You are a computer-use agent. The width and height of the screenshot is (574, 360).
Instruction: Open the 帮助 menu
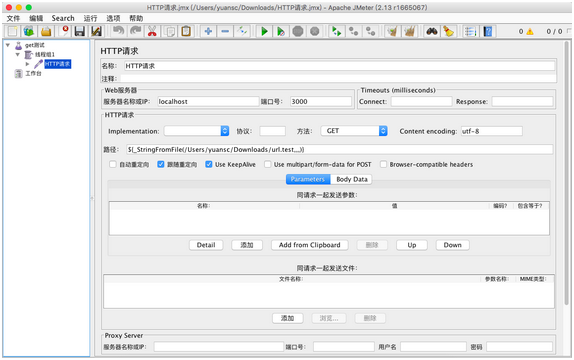[x=136, y=18]
